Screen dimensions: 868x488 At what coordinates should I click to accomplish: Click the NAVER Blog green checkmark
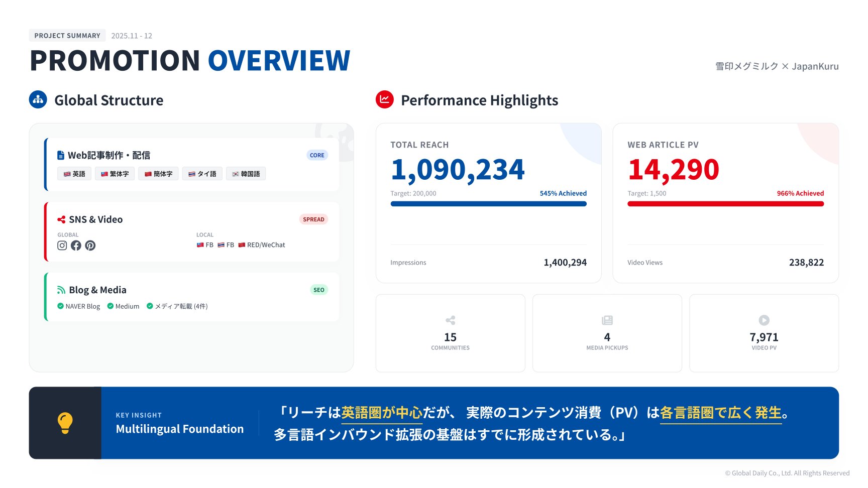point(60,306)
